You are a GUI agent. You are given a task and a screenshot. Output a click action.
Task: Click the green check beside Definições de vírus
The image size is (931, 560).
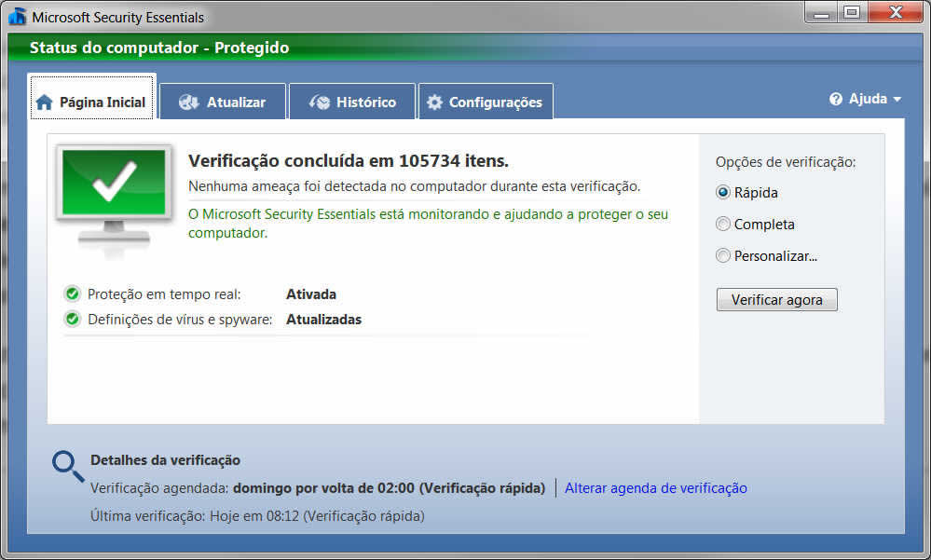[x=73, y=319]
